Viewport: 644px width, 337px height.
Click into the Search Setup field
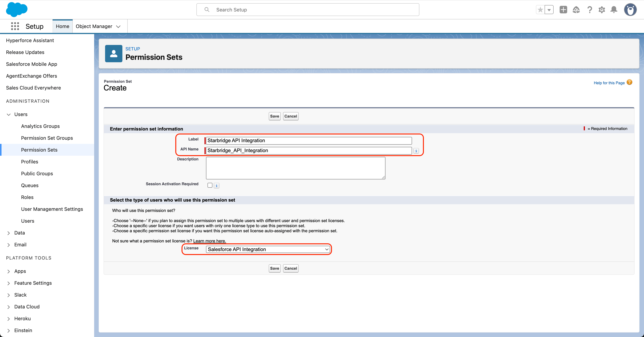pos(308,9)
